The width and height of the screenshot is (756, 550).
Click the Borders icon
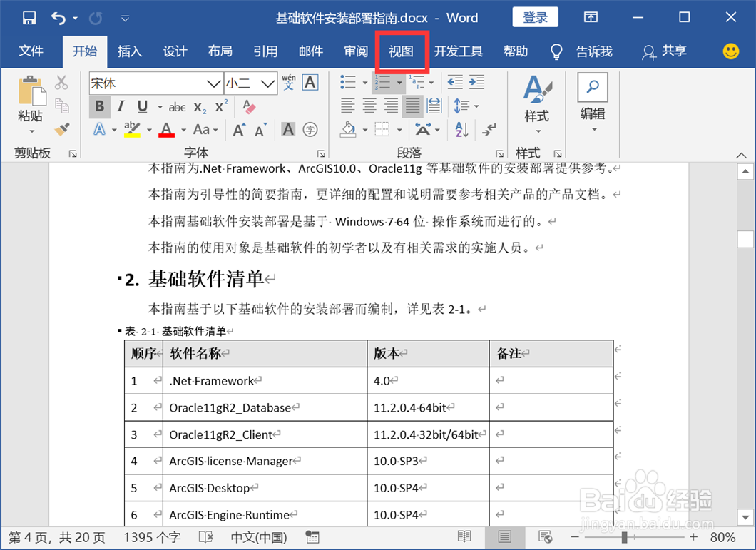(382, 129)
